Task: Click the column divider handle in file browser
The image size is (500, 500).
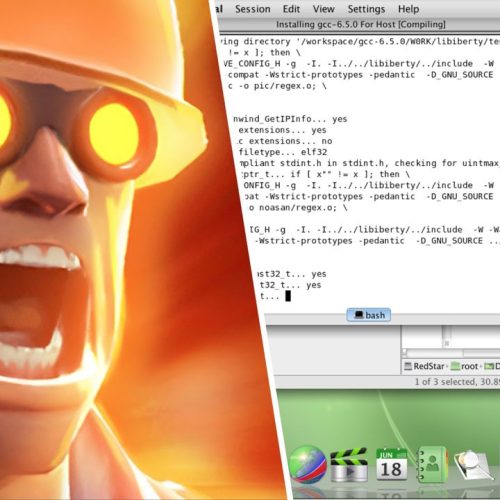Action: [x=447, y=343]
